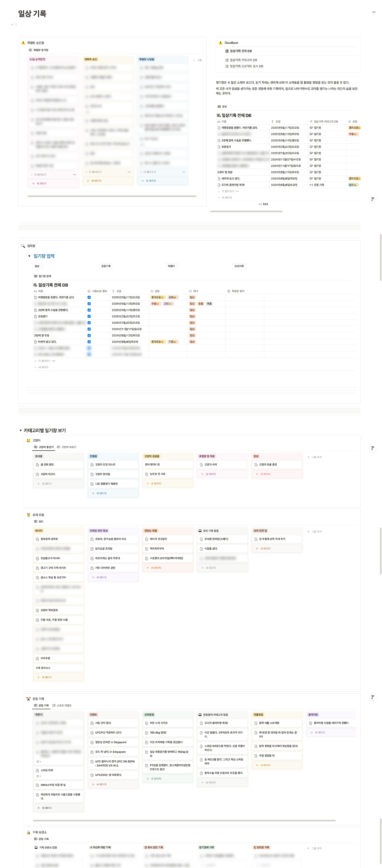Viewport: 382px width, 868px height.
Task: Uncheck 내용보강 필요 for 여행일정을 정했다 row
Action: tap(89, 297)
